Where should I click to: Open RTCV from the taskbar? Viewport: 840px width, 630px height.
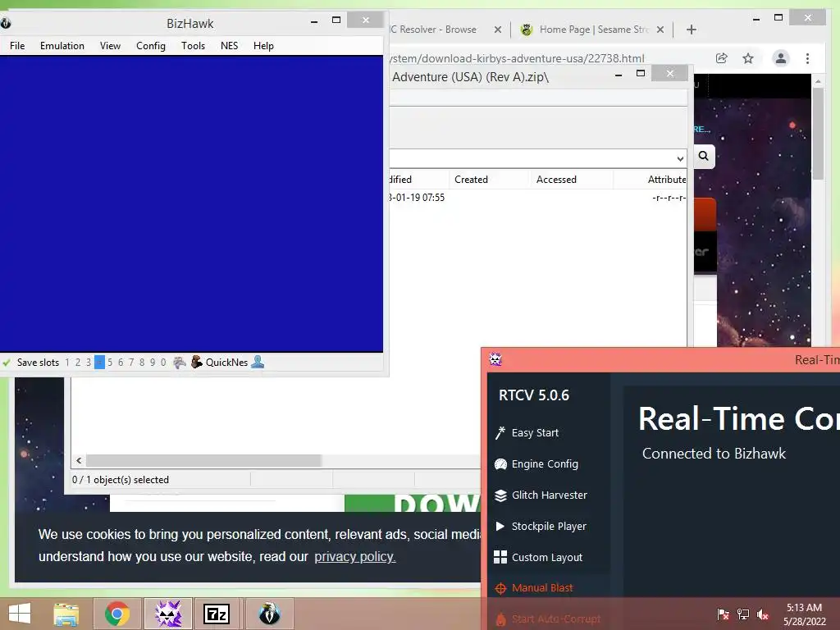click(x=168, y=614)
